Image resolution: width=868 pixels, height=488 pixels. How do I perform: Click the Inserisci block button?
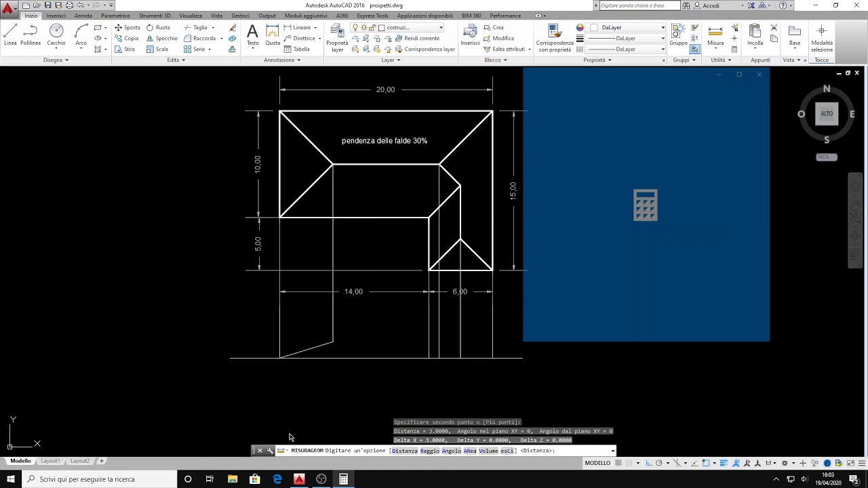coord(470,35)
